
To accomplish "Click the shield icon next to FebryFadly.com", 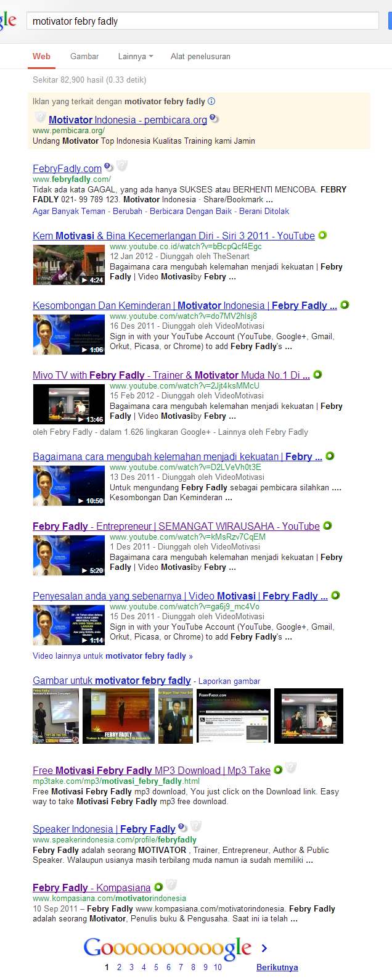I will (x=122, y=165).
